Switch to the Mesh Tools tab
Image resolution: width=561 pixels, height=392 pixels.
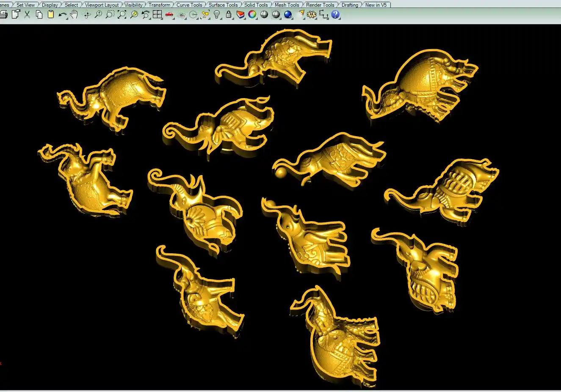click(287, 5)
